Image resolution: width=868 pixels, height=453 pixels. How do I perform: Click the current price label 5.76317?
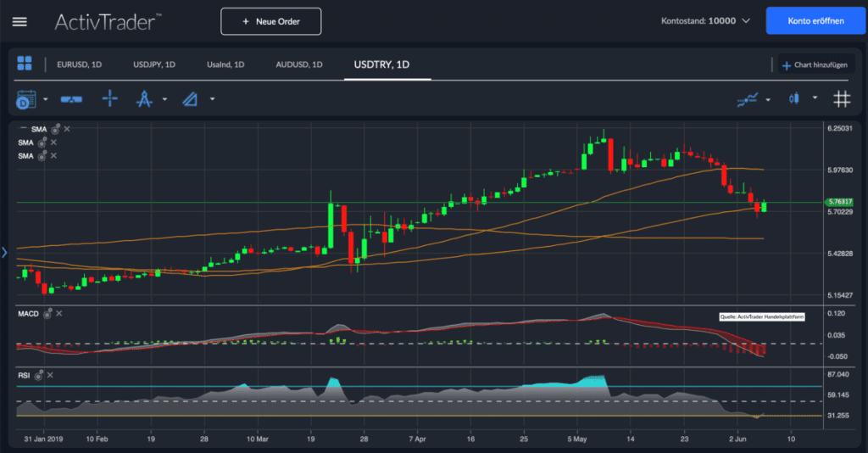[839, 202]
